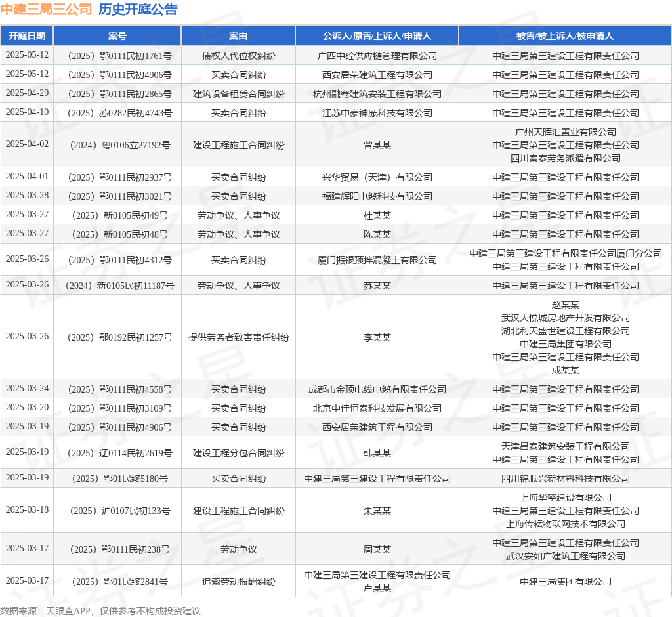Image resolution: width=672 pixels, height=617 pixels.
Task: Click defendant 成某某
Action: pos(565,370)
